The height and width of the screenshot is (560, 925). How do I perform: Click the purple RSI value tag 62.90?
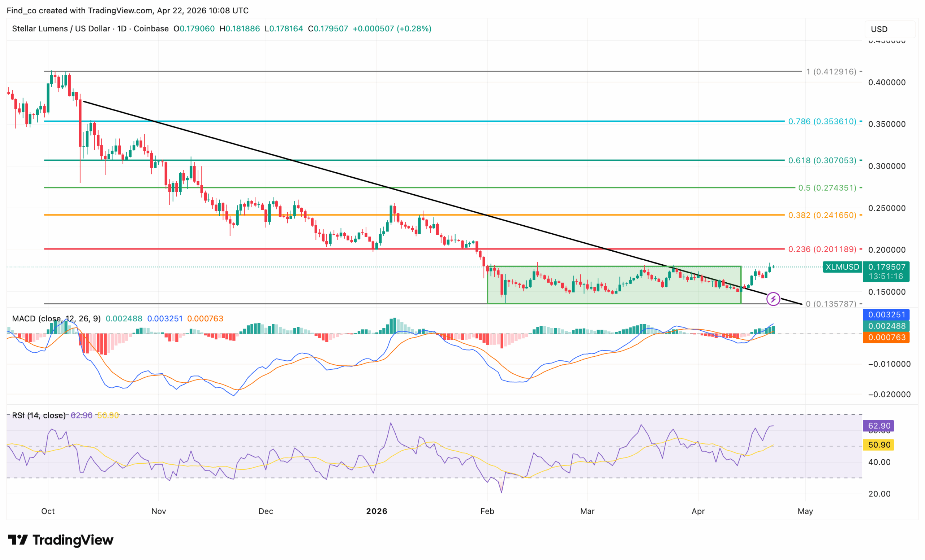tap(879, 426)
